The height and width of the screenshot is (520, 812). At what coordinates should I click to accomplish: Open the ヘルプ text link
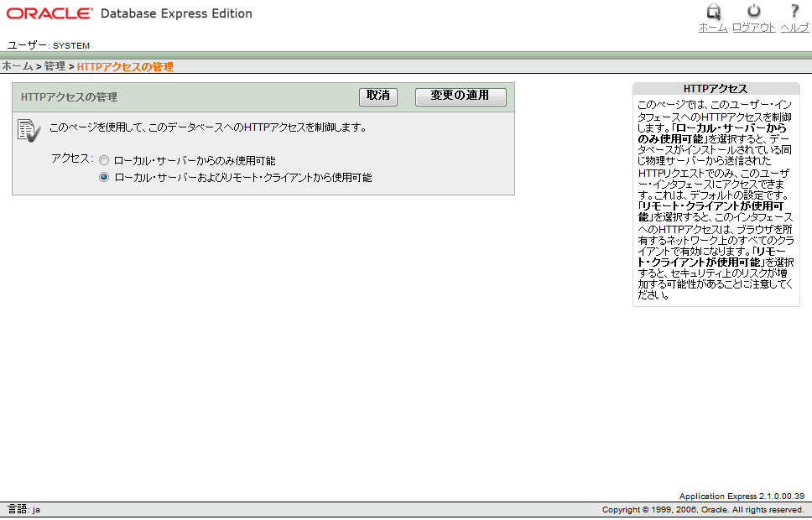pyautogui.click(x=794, y=28)
